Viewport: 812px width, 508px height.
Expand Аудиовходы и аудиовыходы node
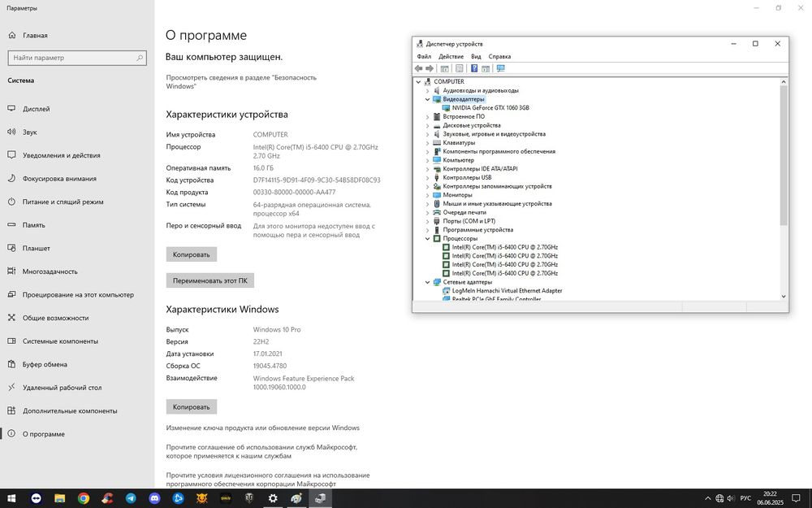tap(428, 90)
